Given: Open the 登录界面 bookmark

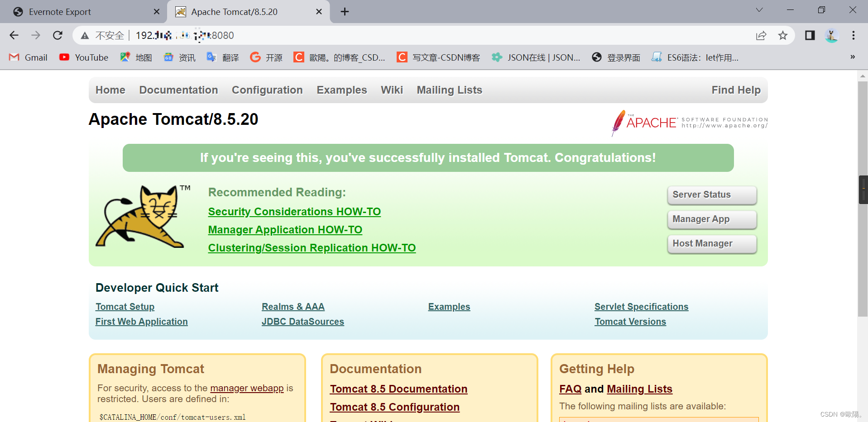Looking at the screenshot, I should click(x=616, y=57).
